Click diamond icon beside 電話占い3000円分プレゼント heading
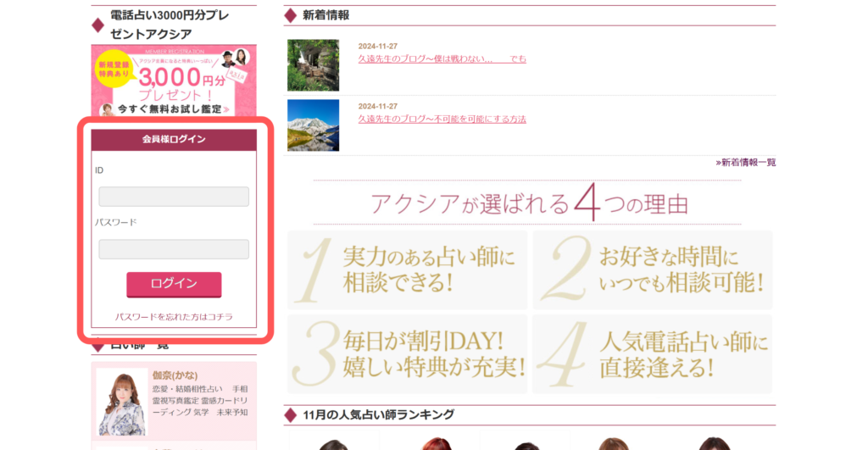 tap(97, 25)
